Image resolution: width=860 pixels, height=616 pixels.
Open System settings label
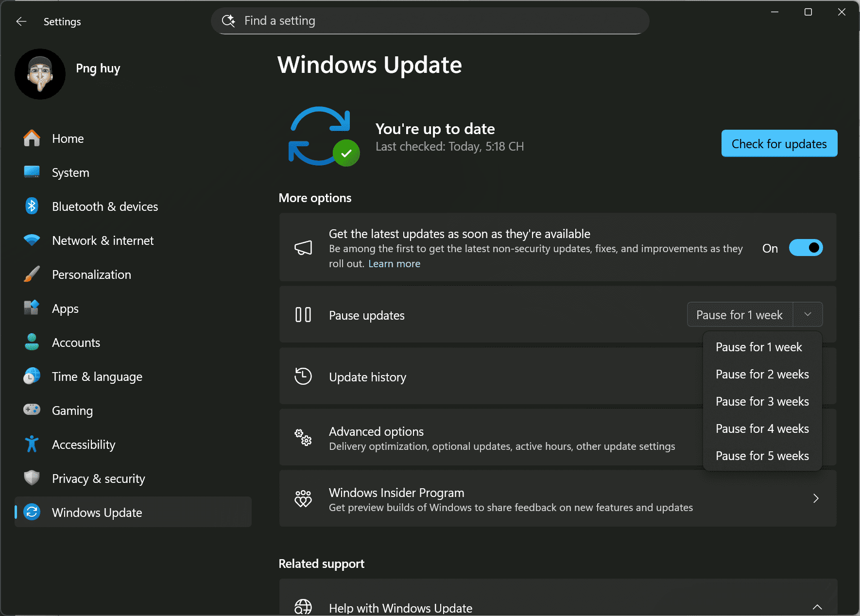(70, 172)
